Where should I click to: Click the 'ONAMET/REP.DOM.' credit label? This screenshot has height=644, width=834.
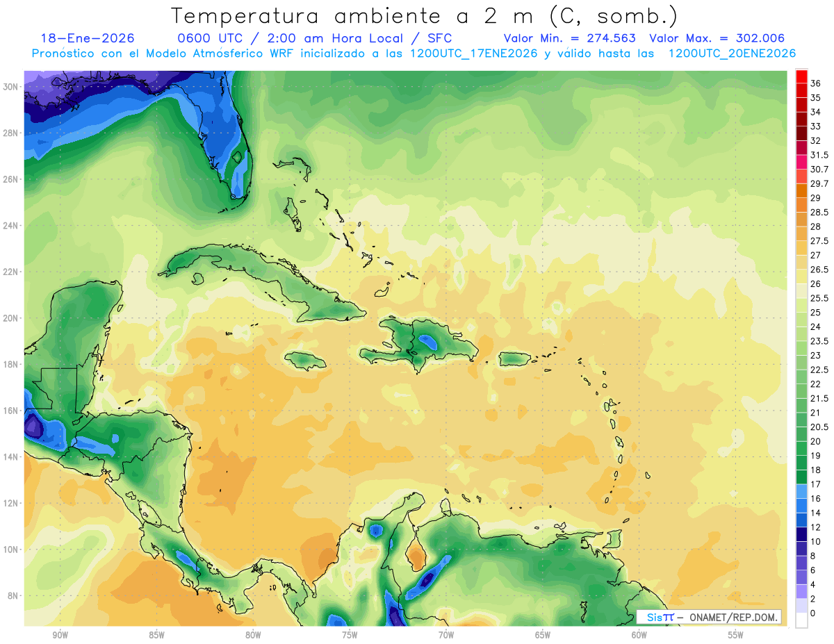[x=734, y=617]
